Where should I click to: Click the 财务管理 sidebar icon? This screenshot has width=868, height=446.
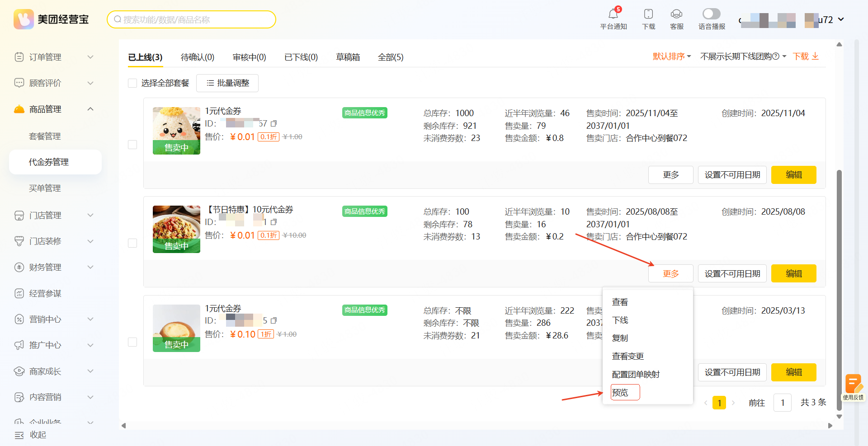19,268
